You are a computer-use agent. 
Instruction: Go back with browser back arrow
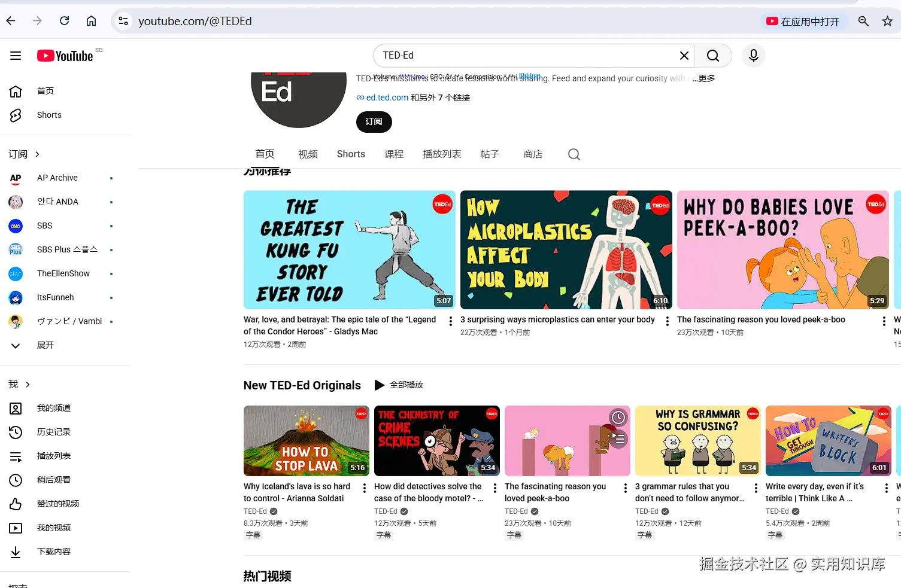coord(11,21)
